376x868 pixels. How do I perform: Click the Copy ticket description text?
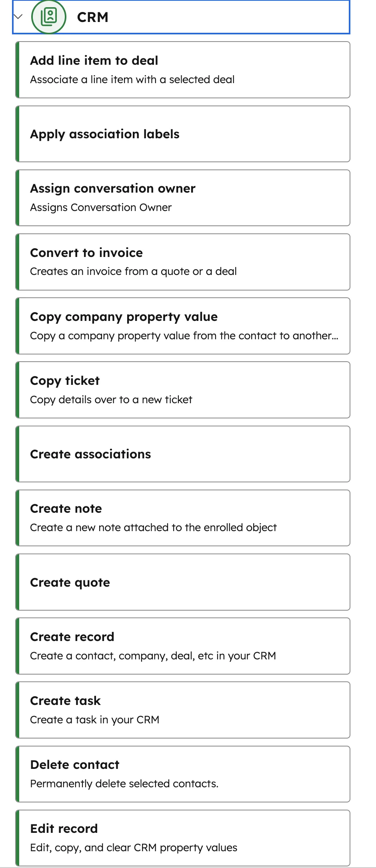pyautogui.click(x=111, y=399)
